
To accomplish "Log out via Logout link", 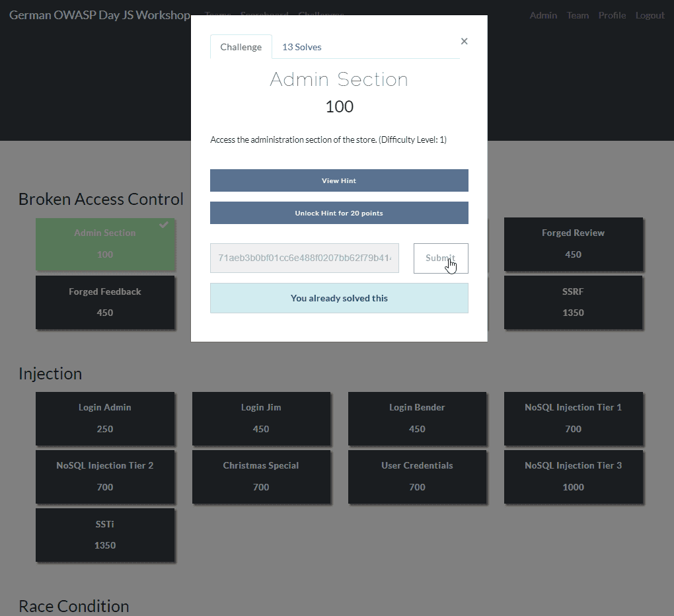I will tap(650, 15).
